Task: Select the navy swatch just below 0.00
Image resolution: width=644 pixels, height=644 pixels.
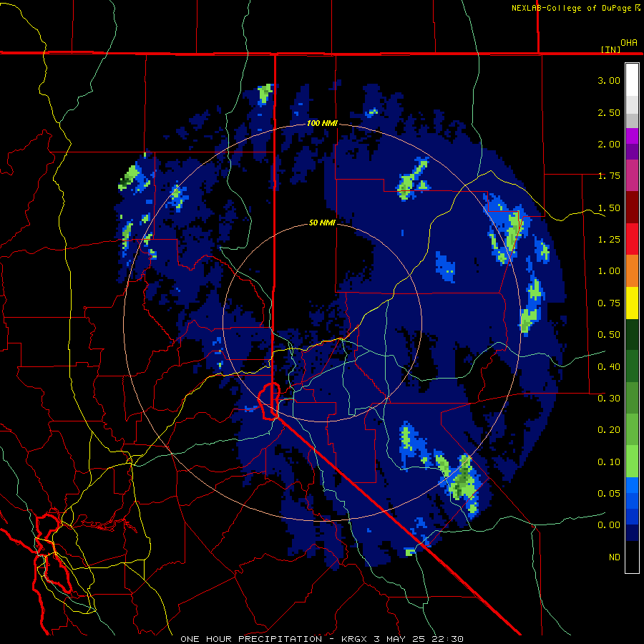Action: 632,533
